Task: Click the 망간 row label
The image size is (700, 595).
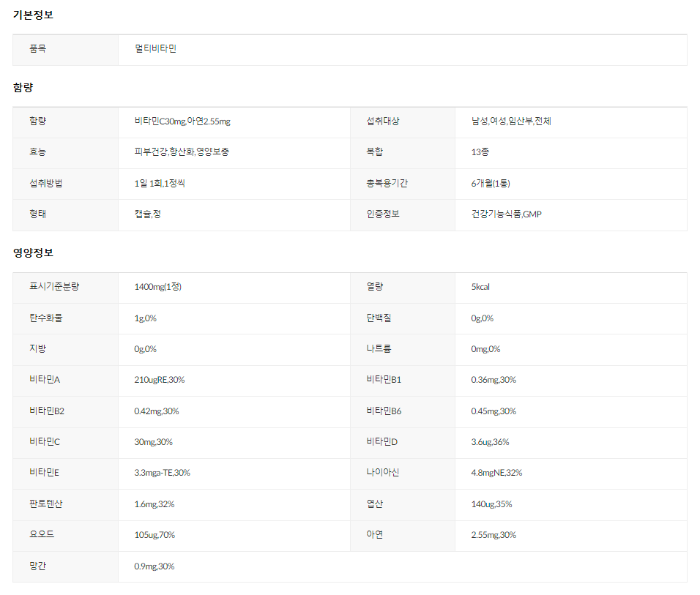Action: pyautogui.click(x=37, y=566)
